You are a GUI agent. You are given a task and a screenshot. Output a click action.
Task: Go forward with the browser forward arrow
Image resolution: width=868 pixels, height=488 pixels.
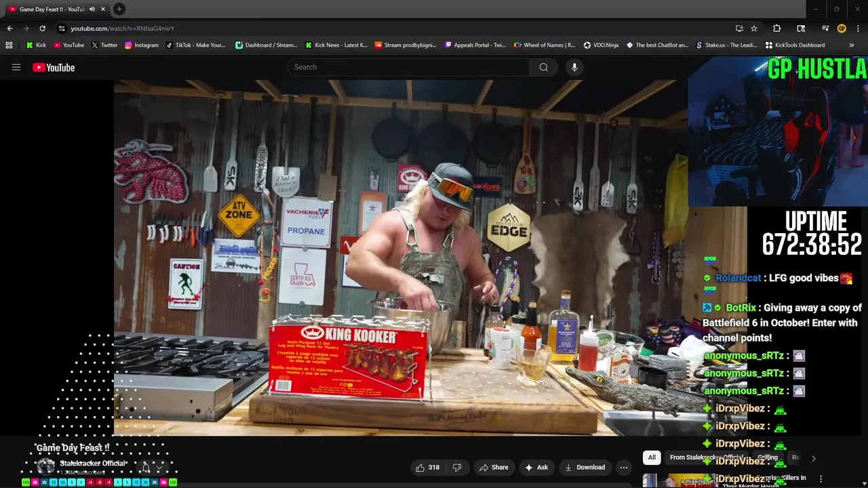tap(26, 28)
